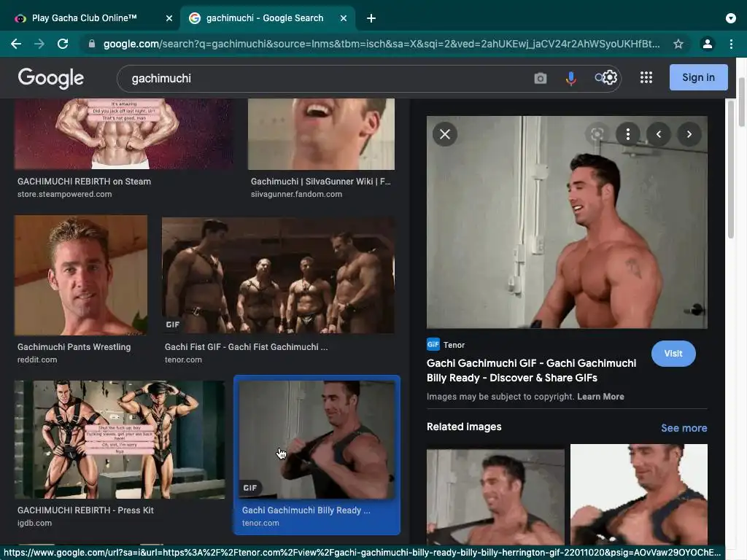Open the Gachimuchi Pants Wrestling thumbnail
747x560 pixels.
[81, 275]
